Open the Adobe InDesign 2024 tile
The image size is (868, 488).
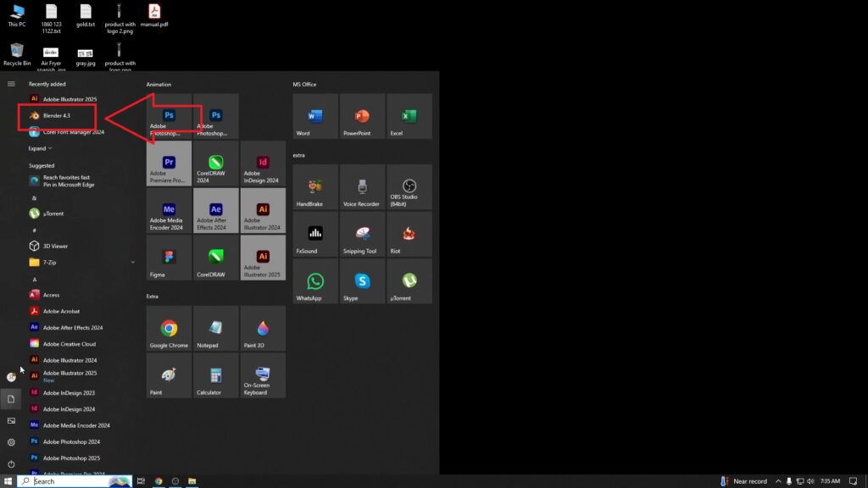263,164
